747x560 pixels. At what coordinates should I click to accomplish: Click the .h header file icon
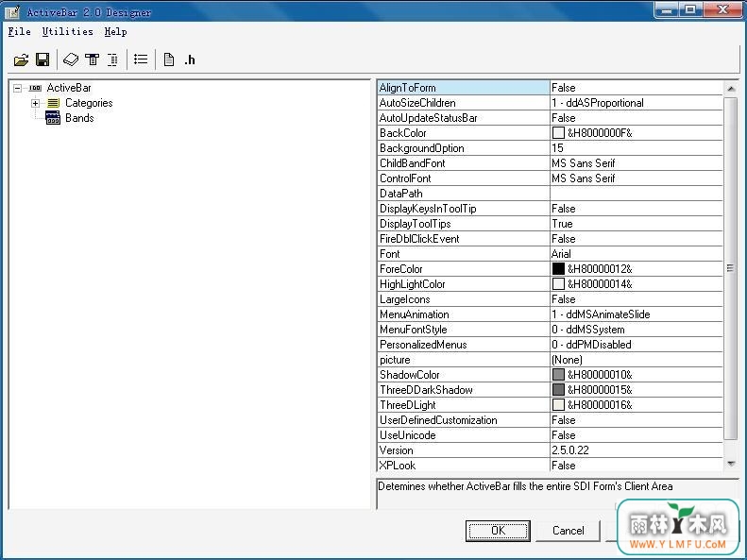[190, 60]
